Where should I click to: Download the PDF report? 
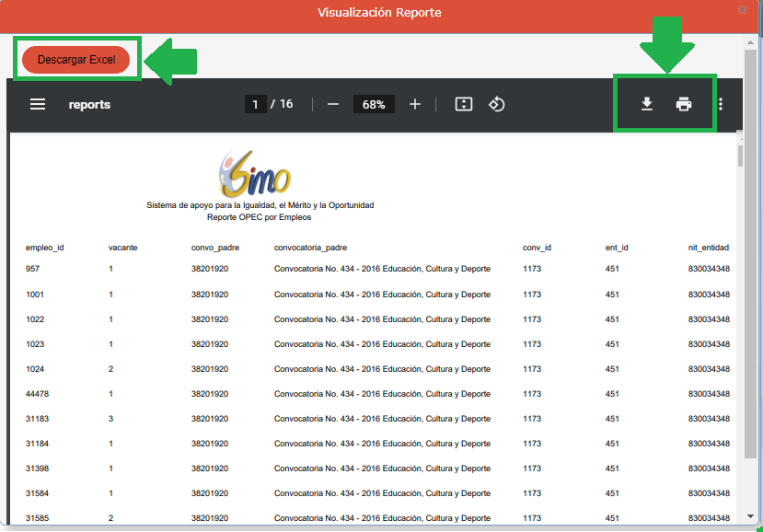coord(647,104)
